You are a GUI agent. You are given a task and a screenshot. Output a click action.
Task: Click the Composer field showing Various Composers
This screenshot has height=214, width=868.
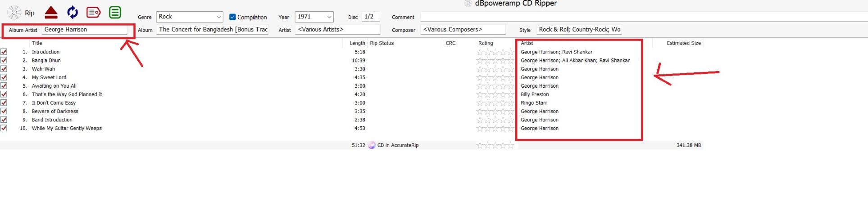pyautogui.click(x=463, y=30)
